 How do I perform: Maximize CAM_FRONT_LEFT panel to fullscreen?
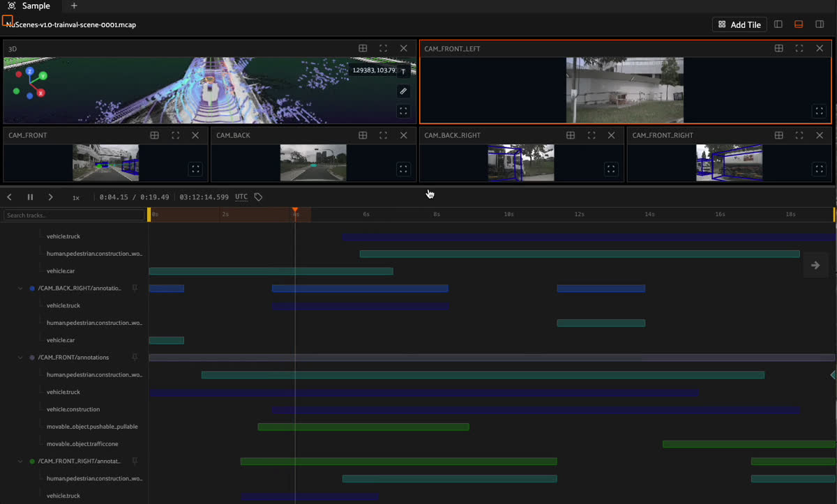[799, 49]
